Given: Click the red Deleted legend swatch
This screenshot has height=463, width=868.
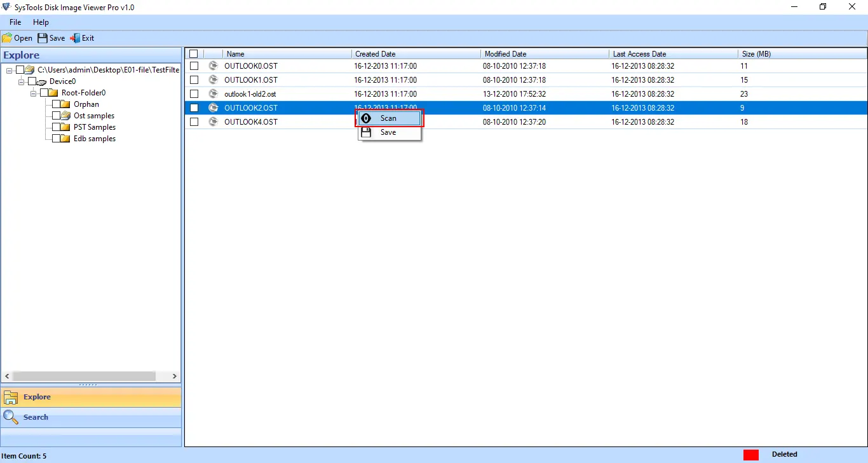Looking at the screenshot, I should pos(751,455).
